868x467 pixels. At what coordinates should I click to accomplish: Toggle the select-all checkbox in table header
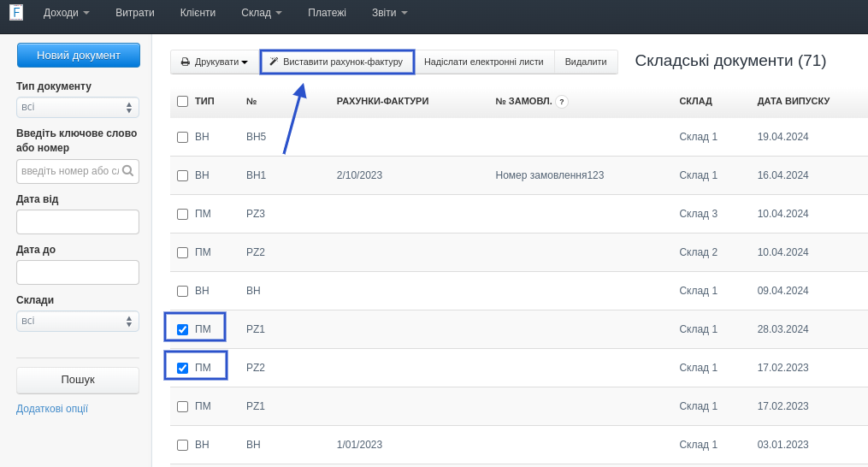point(182,102)
